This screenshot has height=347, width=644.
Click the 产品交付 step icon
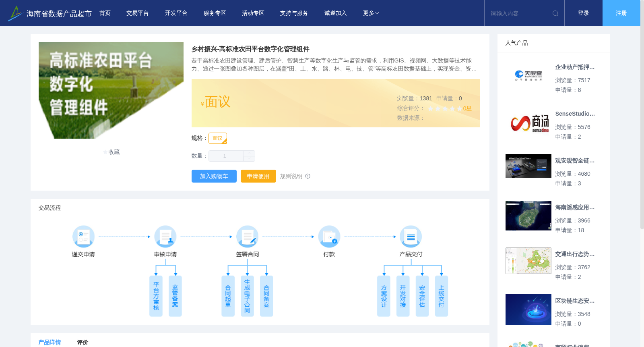pos(411,237)
